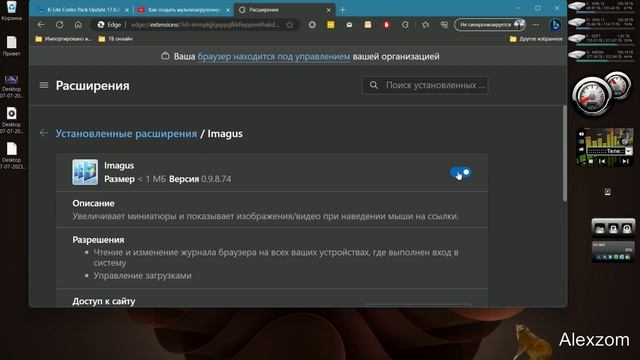Click the power button in the control gadget

tap(627, 229)
